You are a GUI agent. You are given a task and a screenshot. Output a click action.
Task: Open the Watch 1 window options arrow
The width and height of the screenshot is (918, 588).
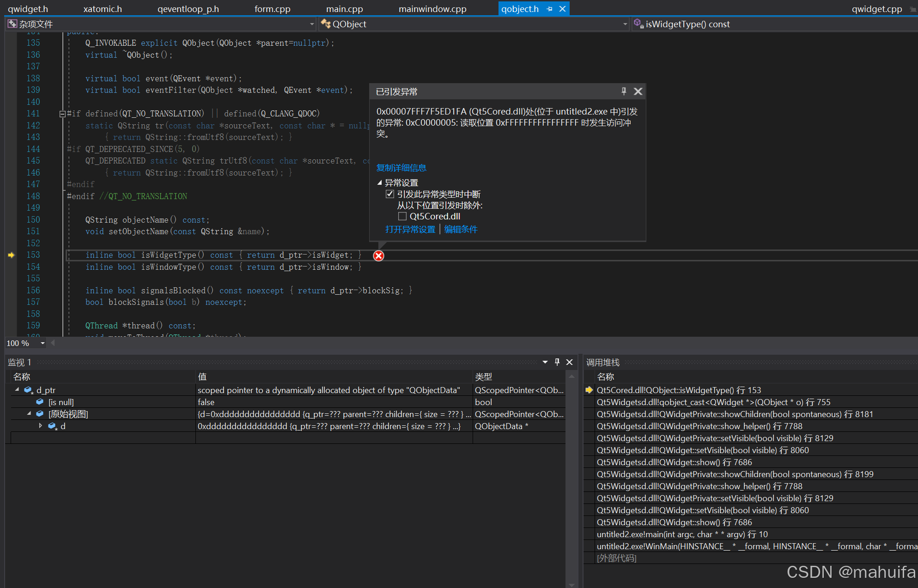(x=545, y=362)
